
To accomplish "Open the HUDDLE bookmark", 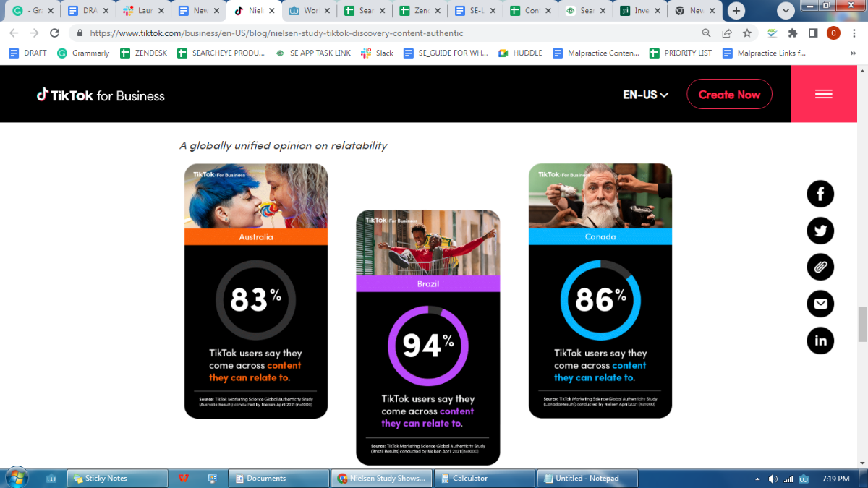I will click(520, 53).
